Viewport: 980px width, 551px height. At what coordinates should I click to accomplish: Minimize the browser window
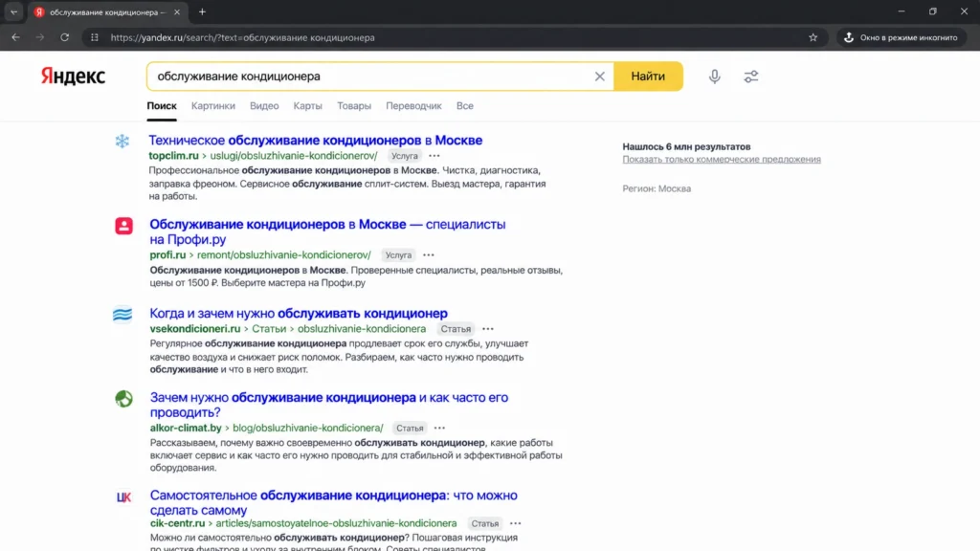pos(902,11)
